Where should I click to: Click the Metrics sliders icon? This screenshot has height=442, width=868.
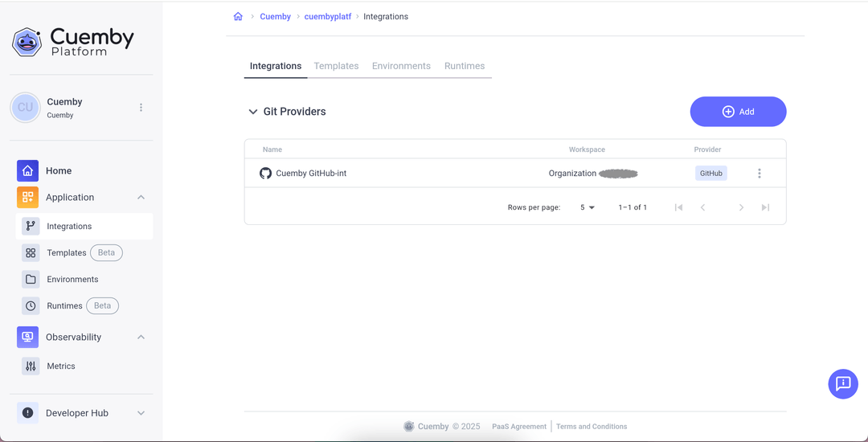pyautogui.click(x=31, y=366)
